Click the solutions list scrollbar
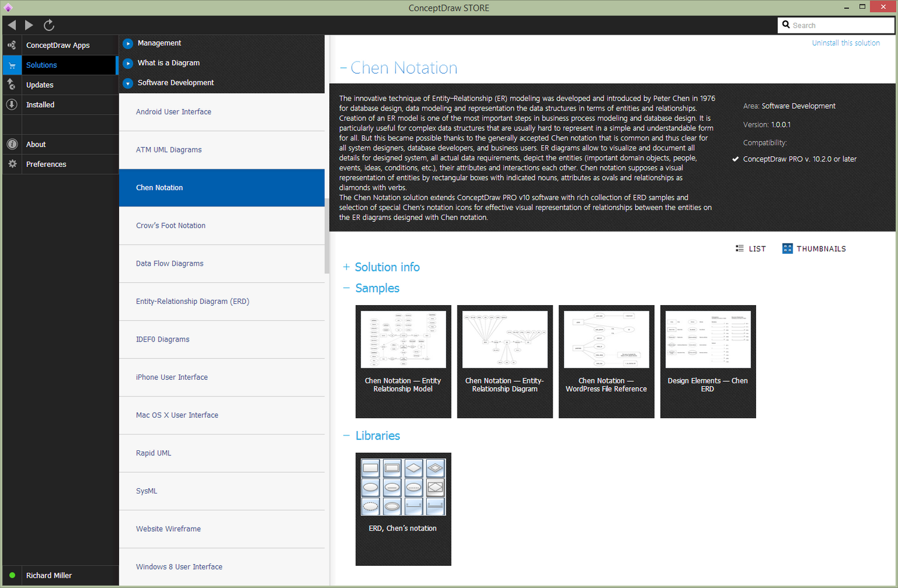The image size is (898, 588). point(327,236)
